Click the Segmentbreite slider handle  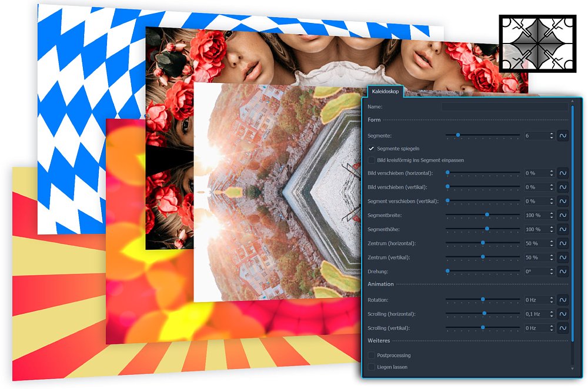487,214
